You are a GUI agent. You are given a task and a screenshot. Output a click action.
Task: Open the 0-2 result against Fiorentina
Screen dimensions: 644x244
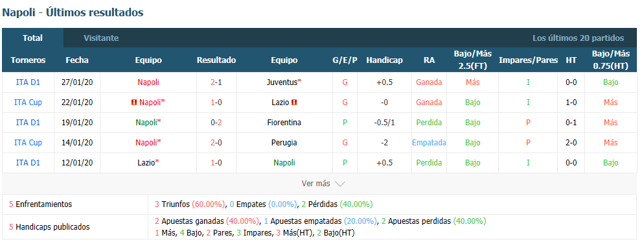[216, 123]
